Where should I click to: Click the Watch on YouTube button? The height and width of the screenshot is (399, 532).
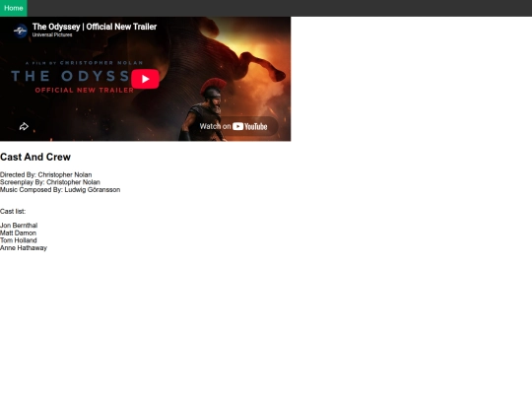click(x=233, y=126)
